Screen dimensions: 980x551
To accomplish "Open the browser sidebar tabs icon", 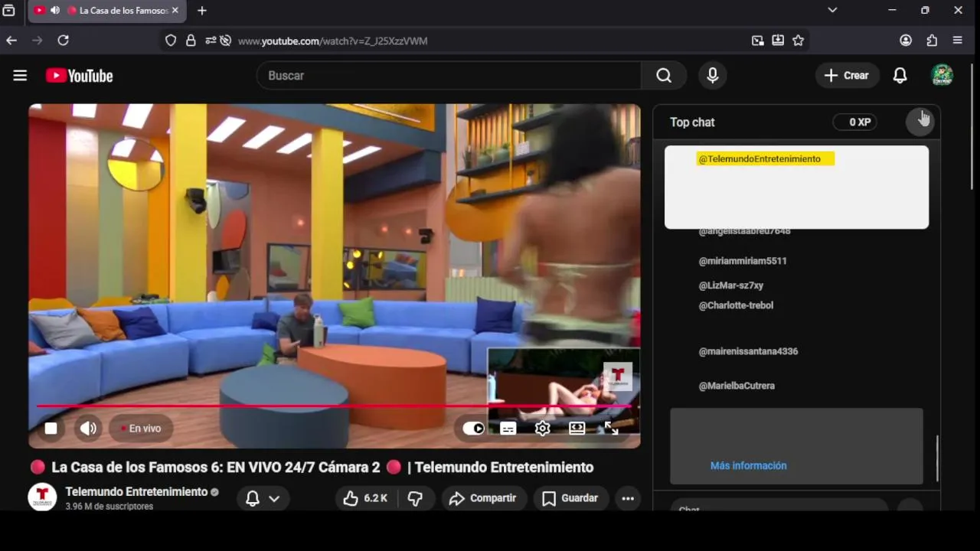I will click(x=8, y=11).
